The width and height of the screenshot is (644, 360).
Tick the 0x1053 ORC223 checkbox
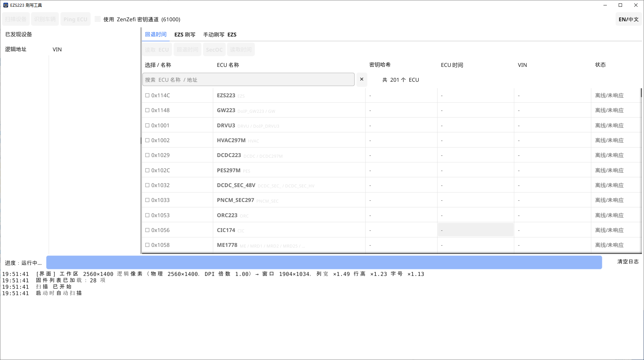point(147,215)
